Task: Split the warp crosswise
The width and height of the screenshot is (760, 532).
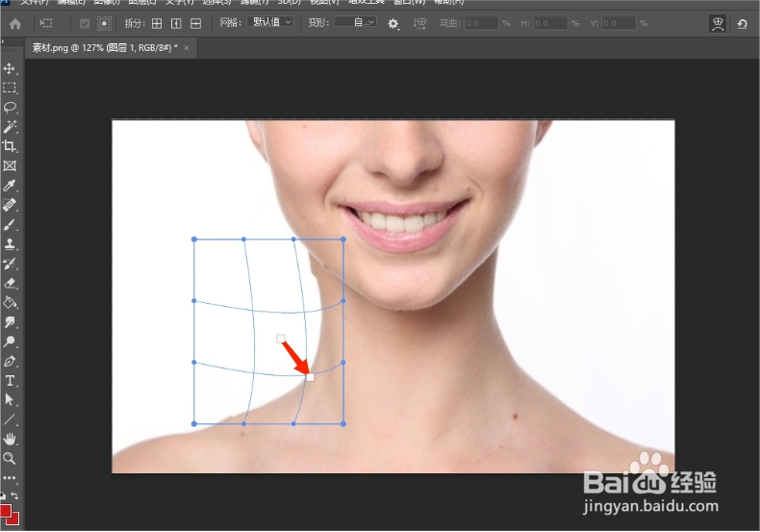Action: tap(157, 23)
